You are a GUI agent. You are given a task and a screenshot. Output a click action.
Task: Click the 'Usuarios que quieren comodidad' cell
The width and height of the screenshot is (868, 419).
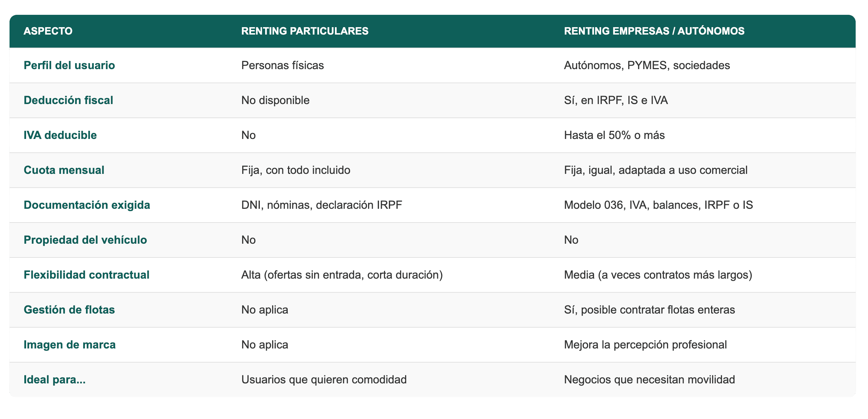pyautogui.click(x=324, y=379)
